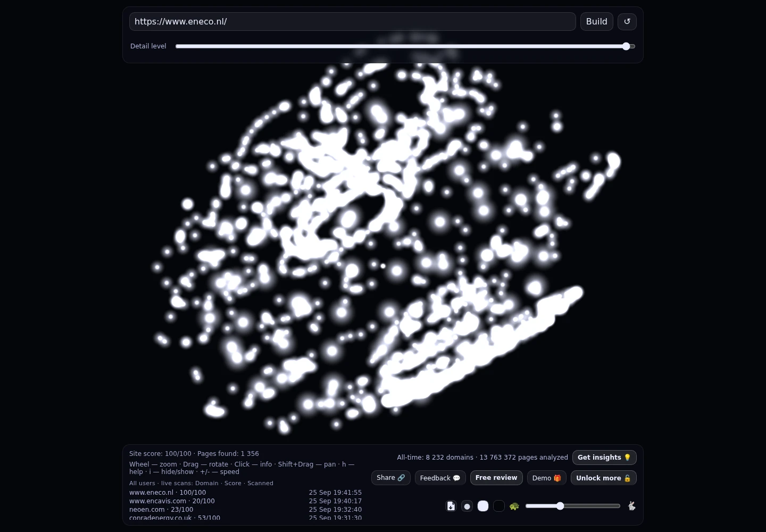
Task: Click the timestamp 25 Sep 19:40:17
Action: 335,501
